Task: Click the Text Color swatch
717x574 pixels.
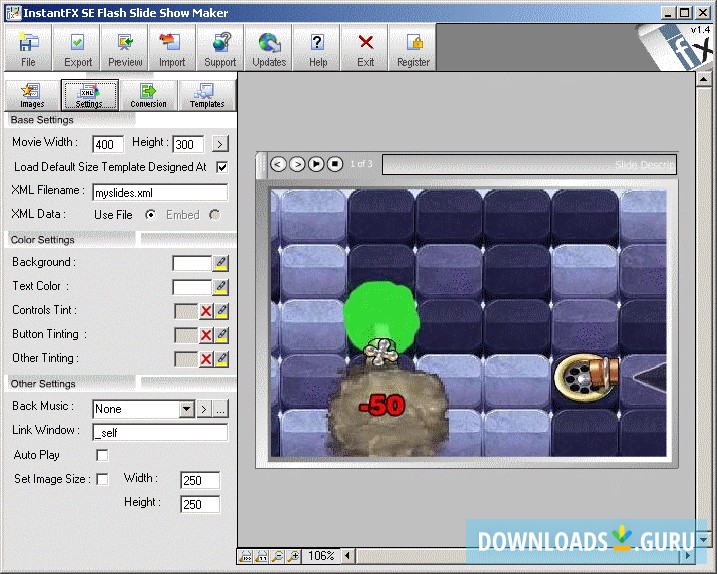Action: pos(192,287)
